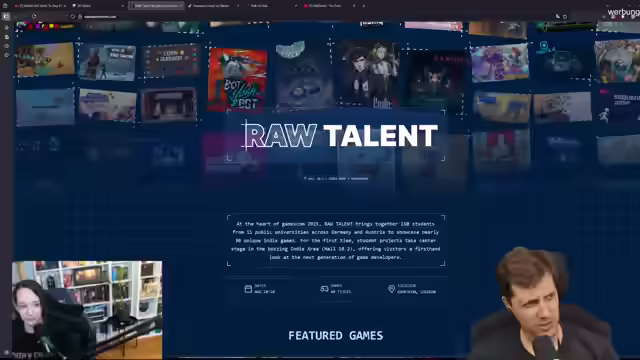Click the map pin Location icon

click(x=391, y=289)
